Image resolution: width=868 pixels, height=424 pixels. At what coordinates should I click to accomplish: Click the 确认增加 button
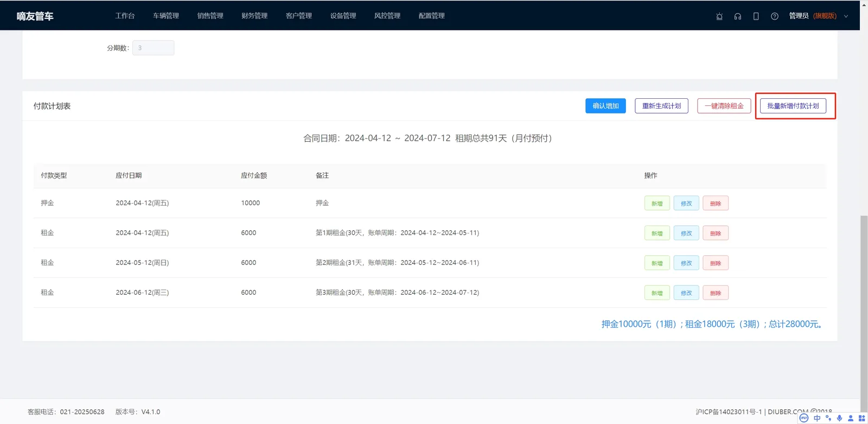[605, 106]
